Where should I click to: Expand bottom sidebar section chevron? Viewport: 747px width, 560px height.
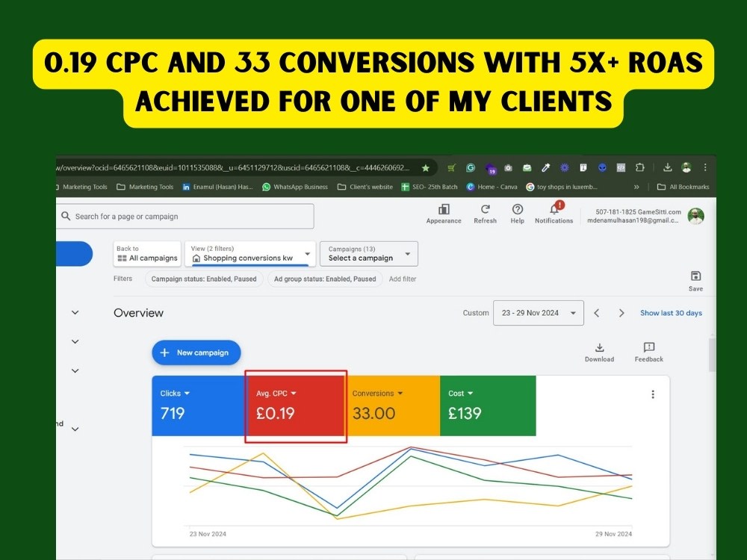click(75, 429)
